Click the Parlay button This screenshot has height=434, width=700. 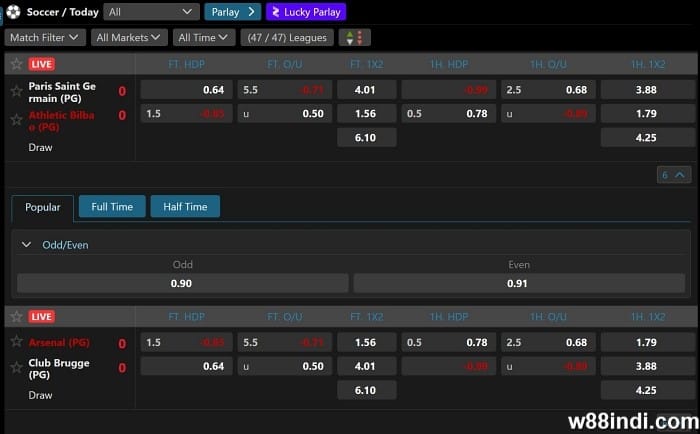point(233,12)
